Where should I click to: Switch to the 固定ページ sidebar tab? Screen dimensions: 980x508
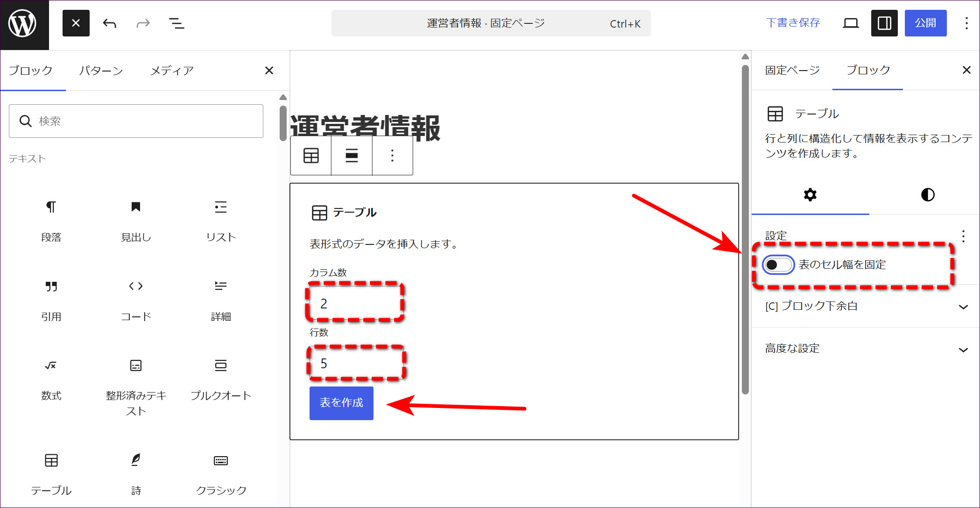pos(792,70)
